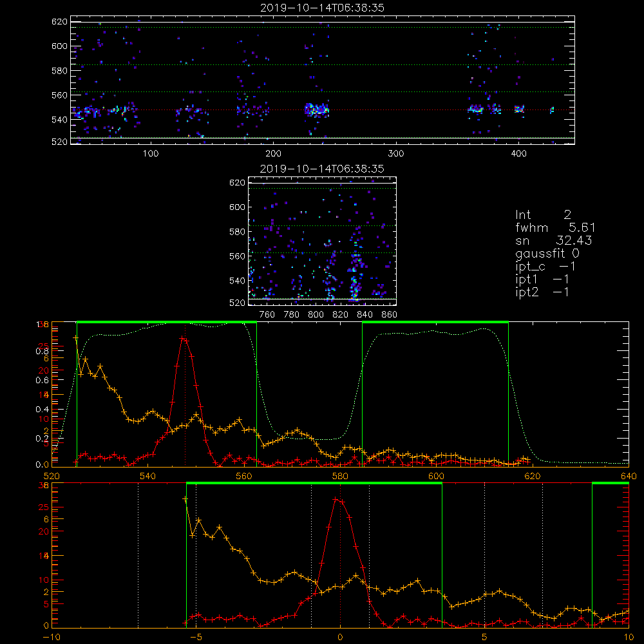The image size is (644, 644).
Task: Click x-axis label '400' under top image
Action: click(518, 154)
